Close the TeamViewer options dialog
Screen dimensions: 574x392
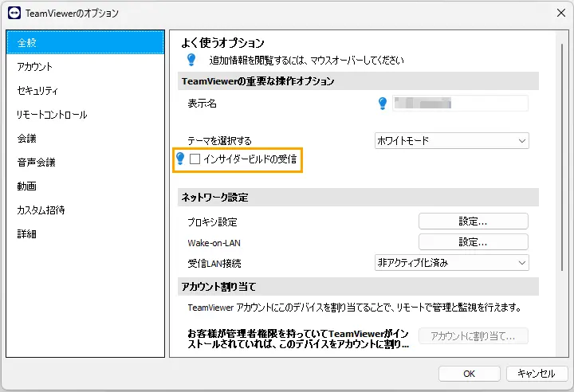click(560, 14)
